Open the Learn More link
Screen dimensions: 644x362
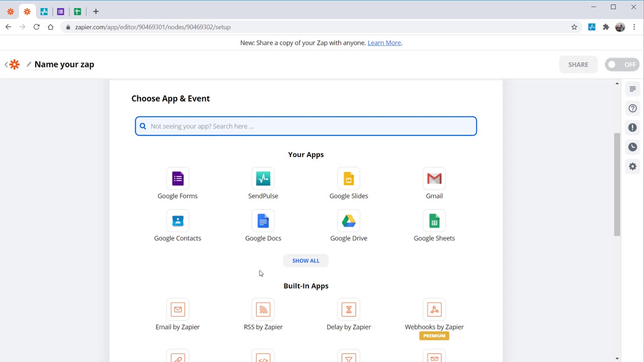[384, 43]
